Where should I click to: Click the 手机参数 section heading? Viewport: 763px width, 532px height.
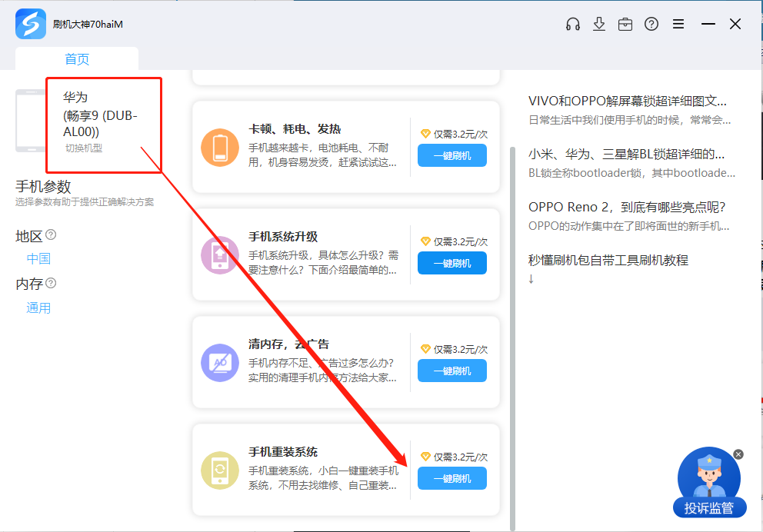pyautogui.click(x=43, y=186)
